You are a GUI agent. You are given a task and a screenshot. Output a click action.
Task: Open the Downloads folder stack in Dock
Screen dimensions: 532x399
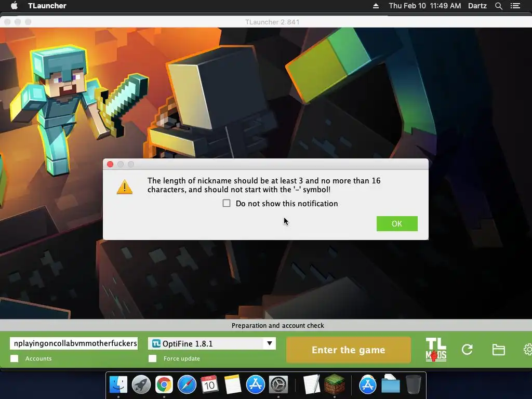click(391, 385)
